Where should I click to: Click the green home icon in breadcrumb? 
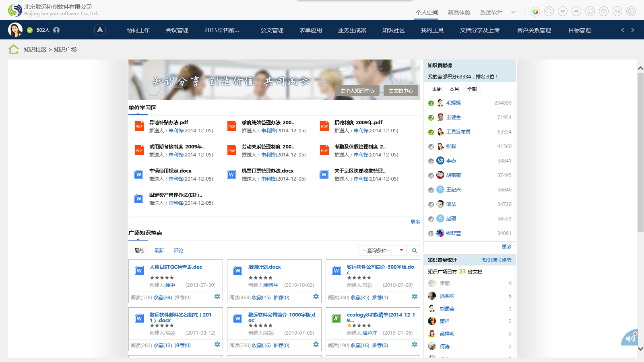(x=14, y=49)
